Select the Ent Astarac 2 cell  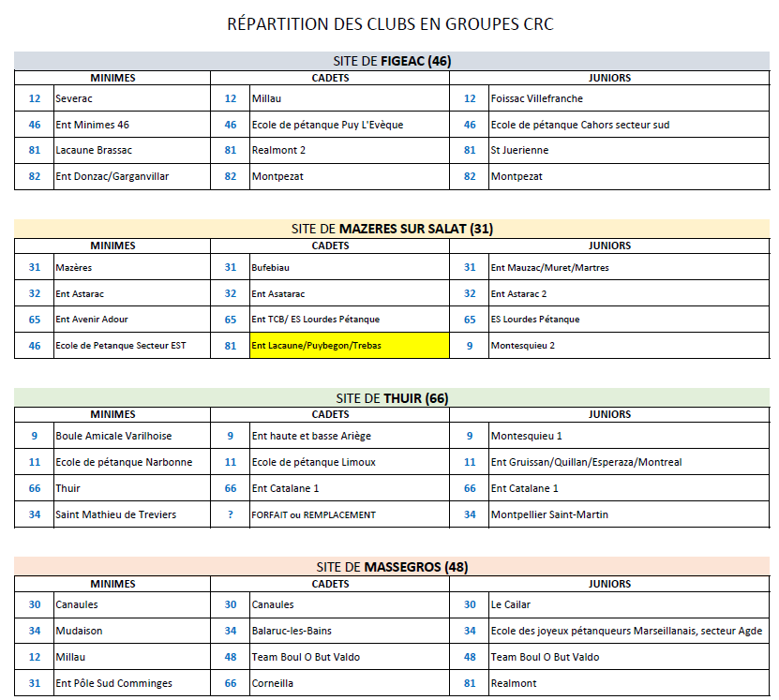point(629,293)
